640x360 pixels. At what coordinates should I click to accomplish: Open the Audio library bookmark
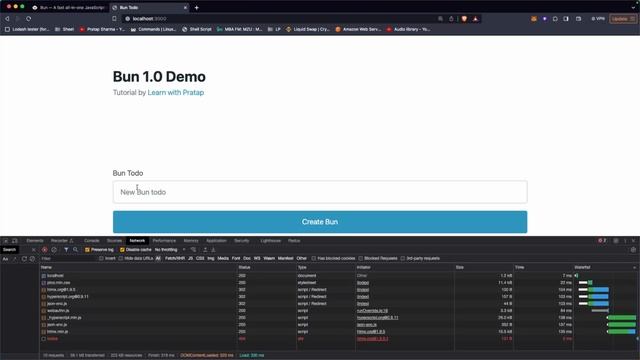coord(408,29)
